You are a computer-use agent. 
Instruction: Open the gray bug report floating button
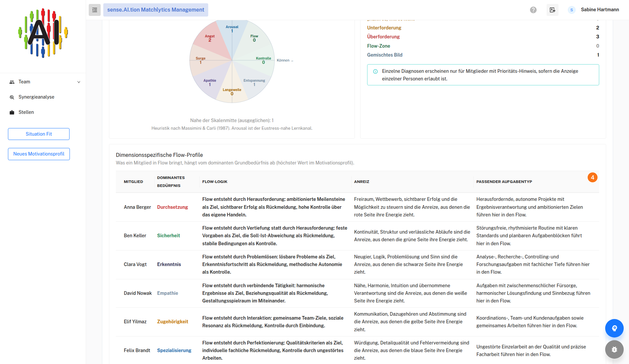(x=614, y=349)
